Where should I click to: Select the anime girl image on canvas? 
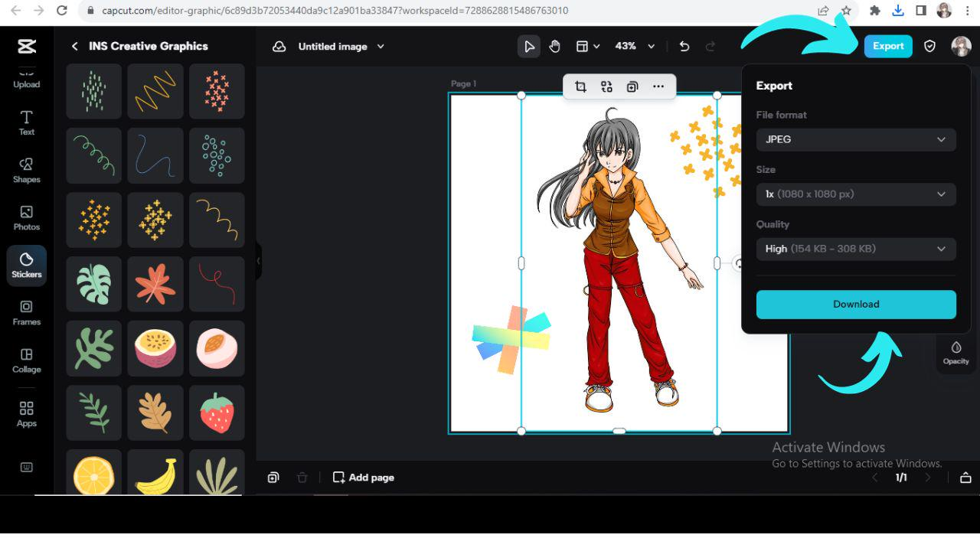[x=619, y=263]
